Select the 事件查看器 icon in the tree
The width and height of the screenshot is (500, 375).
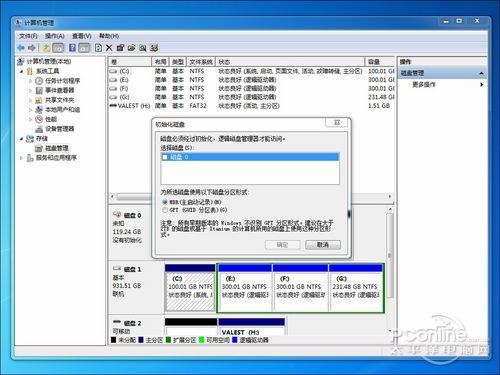[39, 90]
